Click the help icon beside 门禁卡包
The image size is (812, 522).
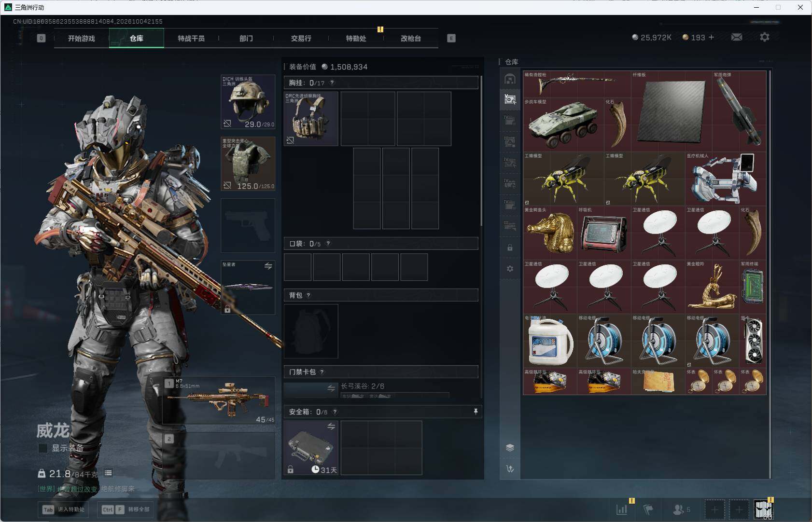322,372
